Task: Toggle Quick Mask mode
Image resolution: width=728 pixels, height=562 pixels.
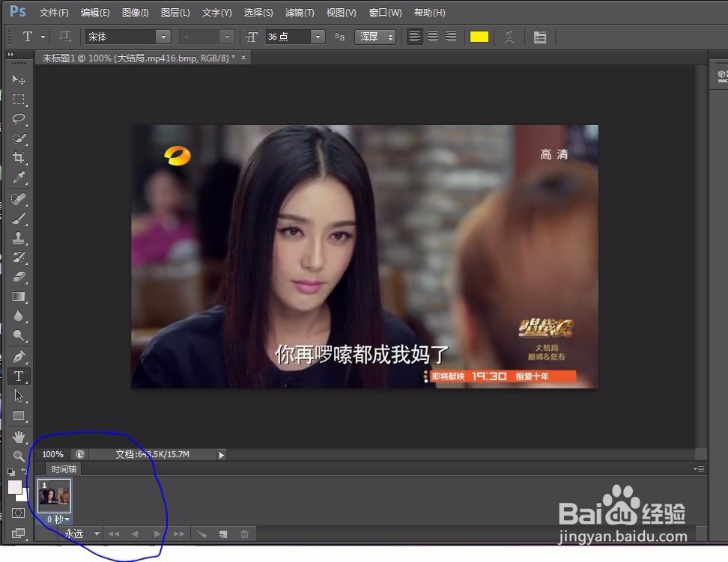Action: pyautogui.click(x=19, y=513)
